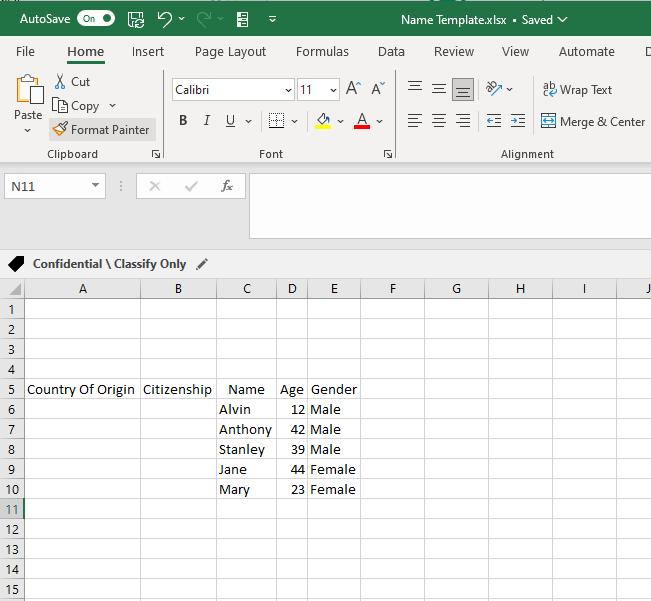Screen dimensions: 651x601
Task: Click Align Left icon
Action: click(x=415, y=121)
